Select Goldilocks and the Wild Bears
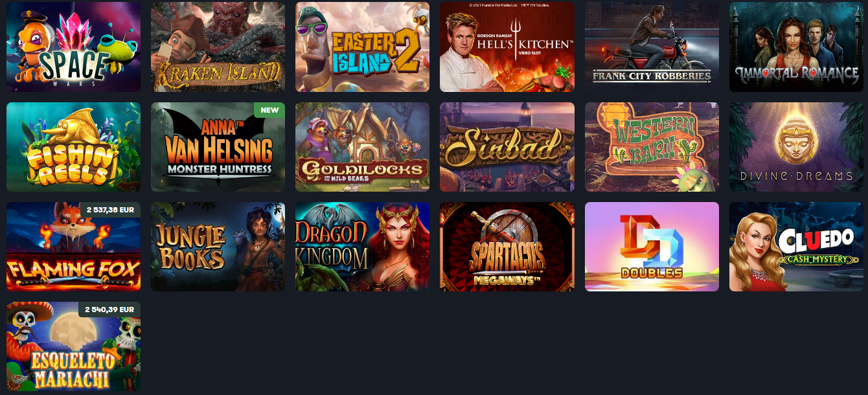 point(363,147)
